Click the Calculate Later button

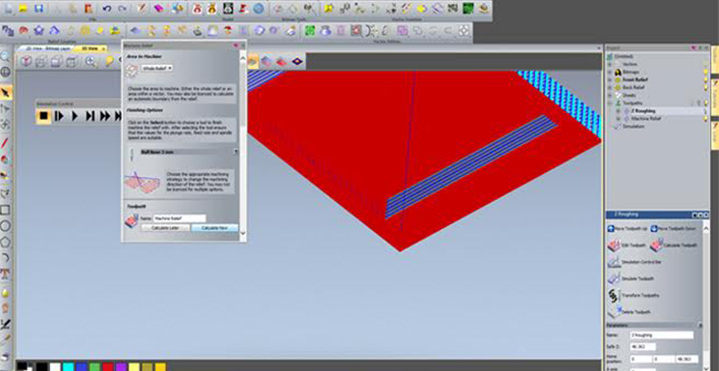click(165, 228)
